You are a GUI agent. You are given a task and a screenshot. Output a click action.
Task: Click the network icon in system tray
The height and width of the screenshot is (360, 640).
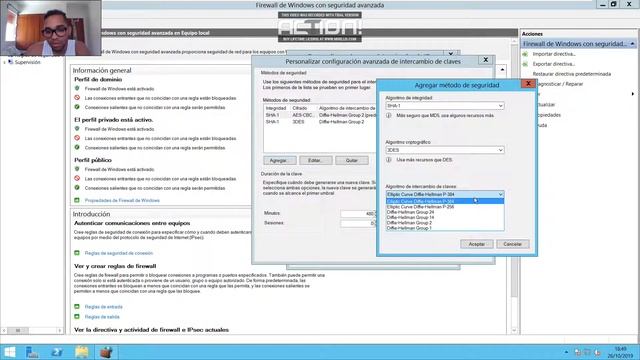pos(578,352)
